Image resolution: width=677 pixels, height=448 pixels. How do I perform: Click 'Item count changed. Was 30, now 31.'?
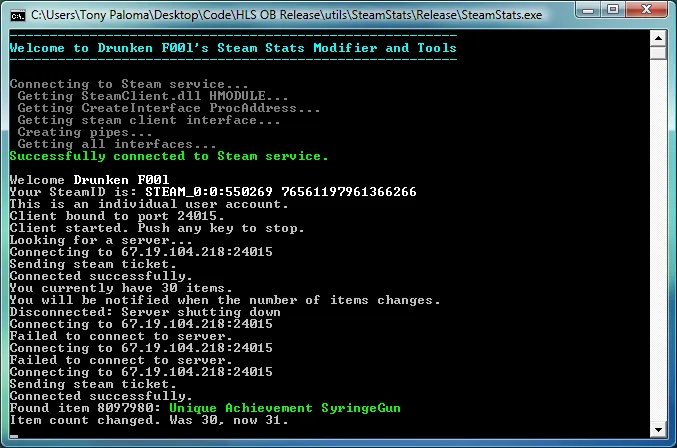[149, 420]
